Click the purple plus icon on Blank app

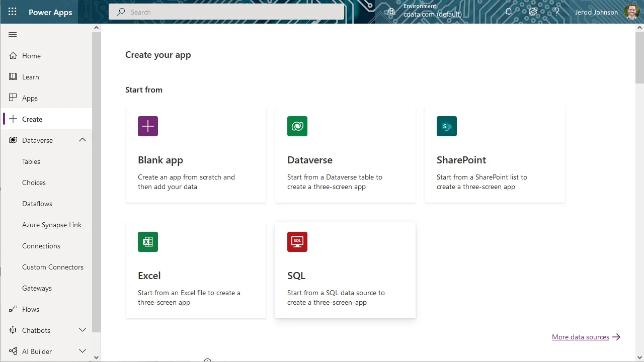147,126
